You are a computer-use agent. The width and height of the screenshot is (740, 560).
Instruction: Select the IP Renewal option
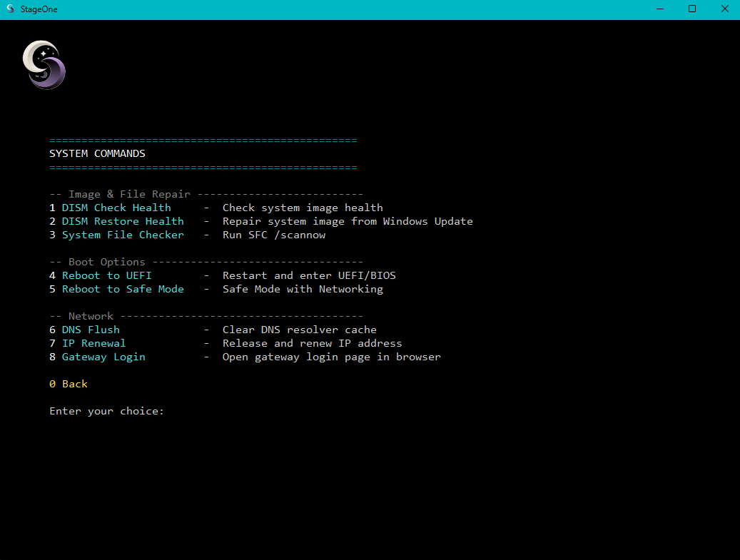tap(94, 343)
